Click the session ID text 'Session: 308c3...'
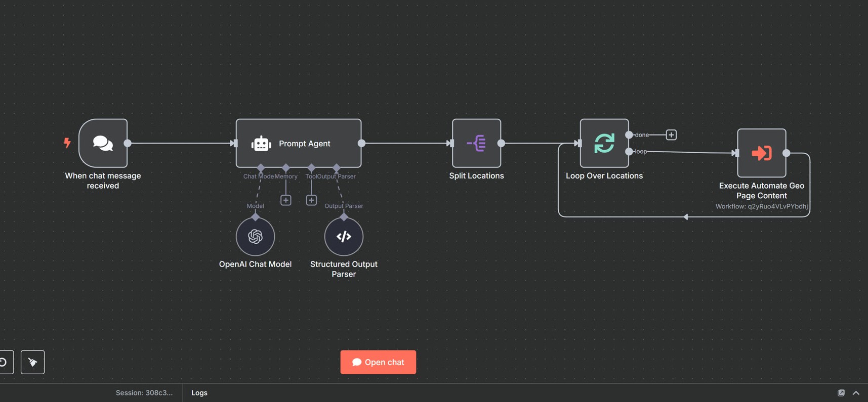This screenshot has height=402, width=868. [144, 393]
